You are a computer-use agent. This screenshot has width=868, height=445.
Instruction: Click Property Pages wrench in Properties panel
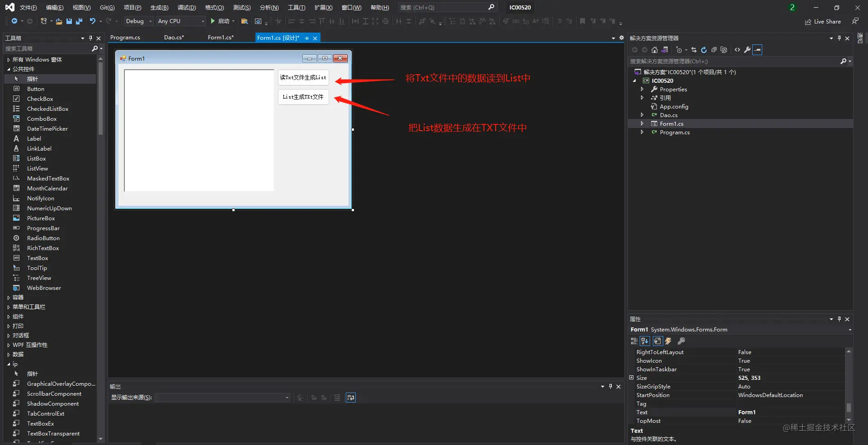tap(681, 341)
